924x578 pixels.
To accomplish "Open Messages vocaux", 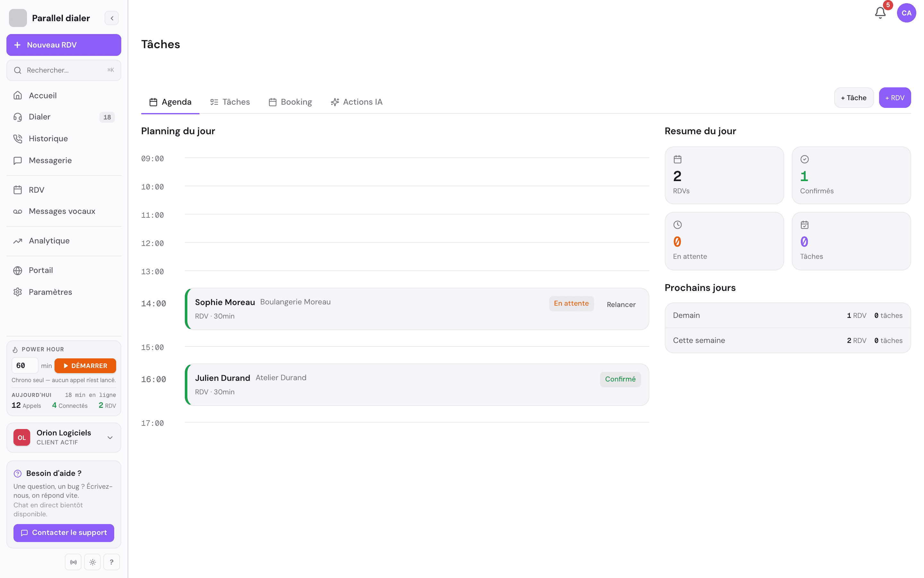I will tap(64, 211).
